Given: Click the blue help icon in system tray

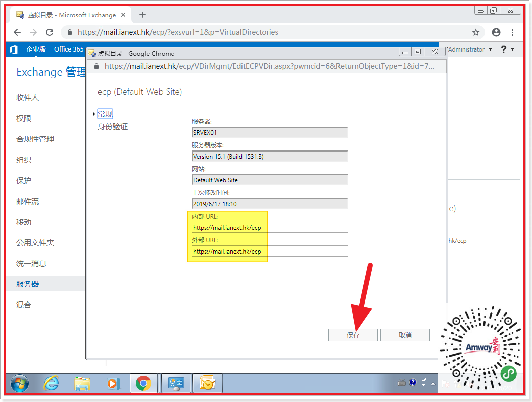Looking at the screenshot, I should click(413, 383).
